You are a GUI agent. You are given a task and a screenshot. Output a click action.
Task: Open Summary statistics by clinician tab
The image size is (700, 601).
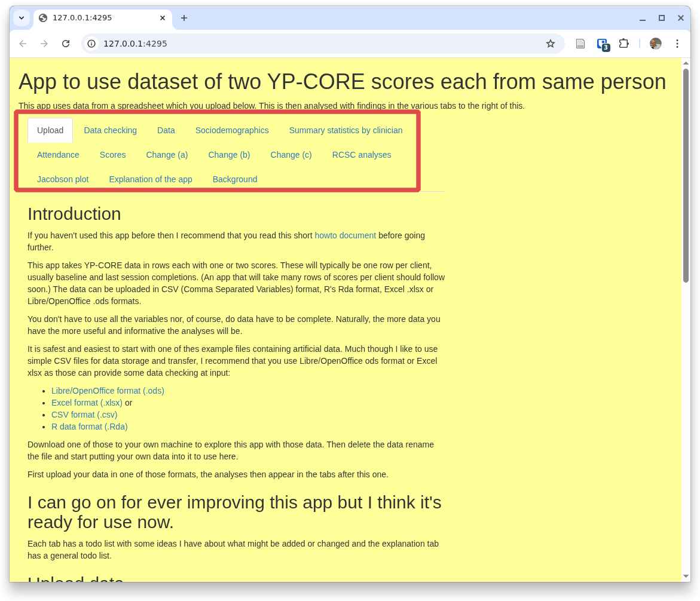pos(346,130)
